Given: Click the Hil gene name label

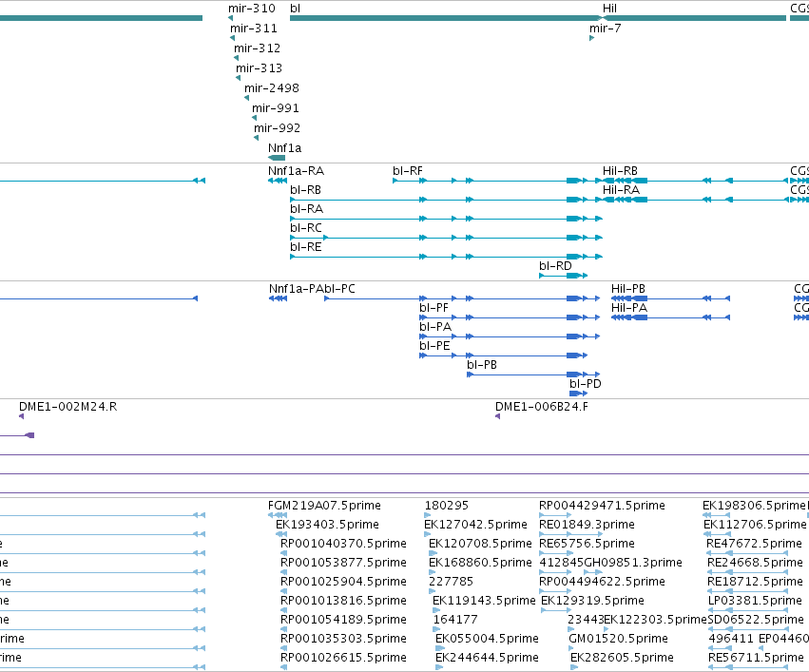Looking at the screenshot, I should click(610, 9).
